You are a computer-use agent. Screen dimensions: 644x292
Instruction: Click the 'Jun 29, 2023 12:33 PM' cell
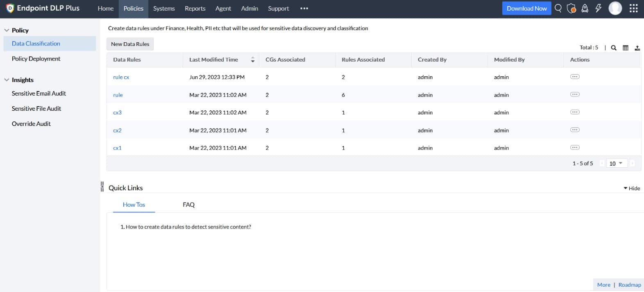tap(217, 77)
